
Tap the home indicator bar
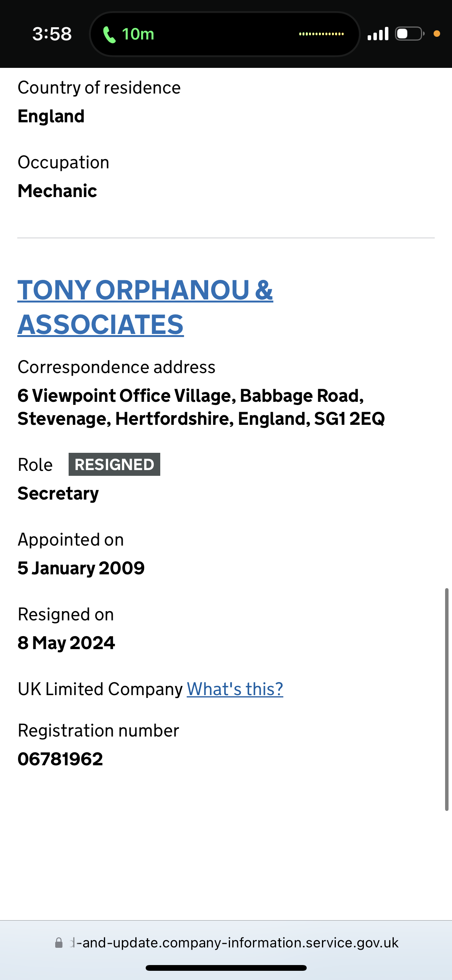[226, 968]
